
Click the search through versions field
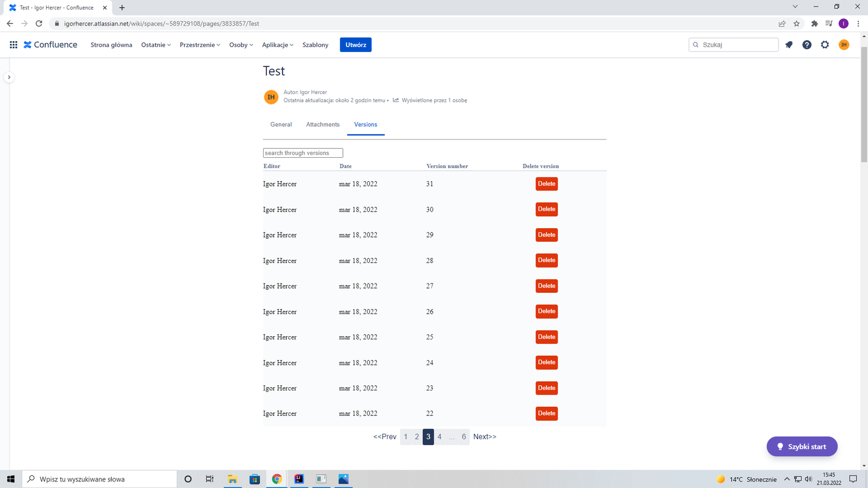click(x=303, y=153)
